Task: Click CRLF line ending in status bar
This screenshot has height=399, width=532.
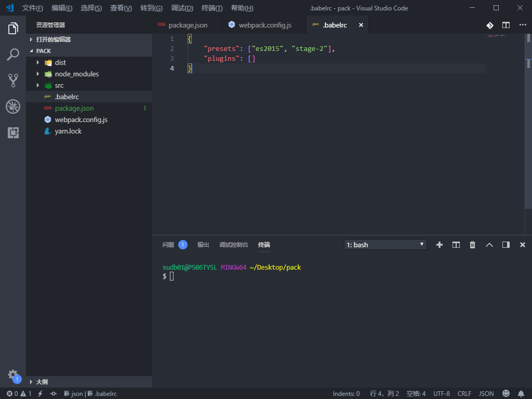Action: (464, 394)
